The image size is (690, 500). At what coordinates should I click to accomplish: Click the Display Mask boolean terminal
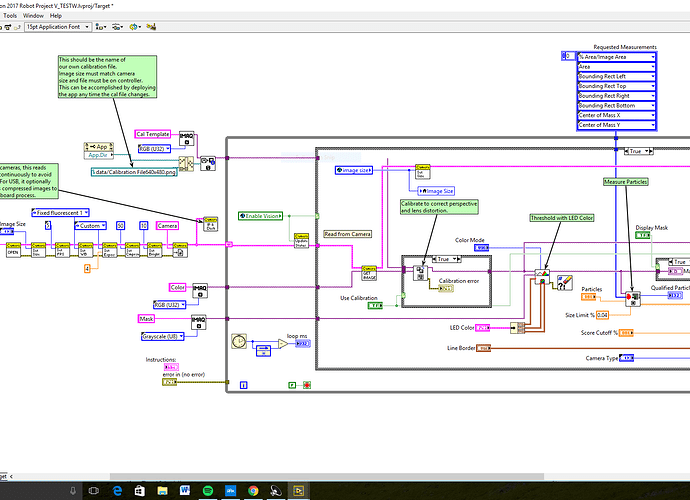[642, 235]
